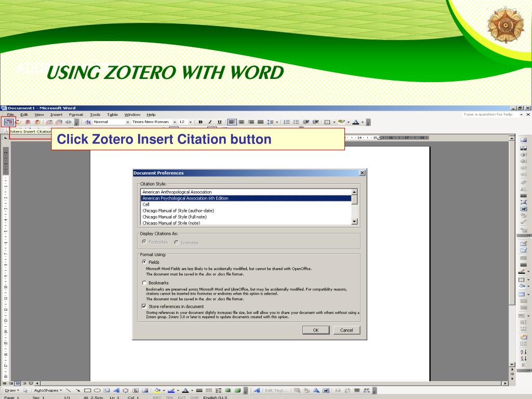Click the Zotero Insert Citation toolbar icon

click(9, 122)
